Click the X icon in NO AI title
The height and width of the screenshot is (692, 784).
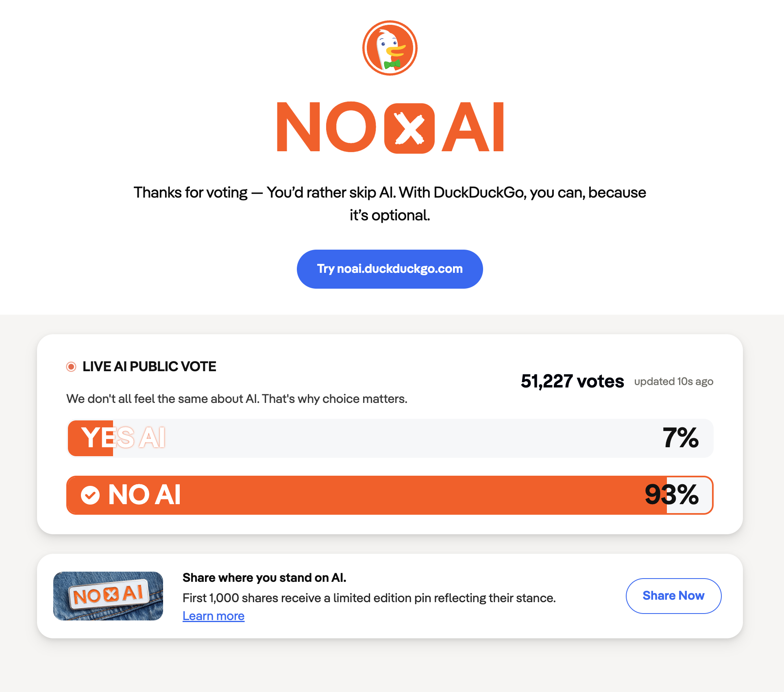click(409, 128)
